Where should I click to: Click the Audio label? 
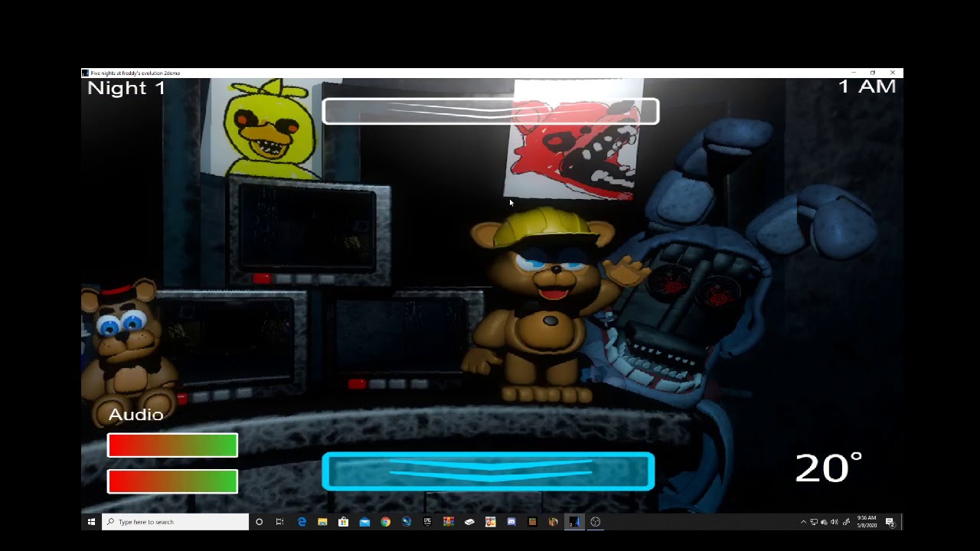pos(136,415)
